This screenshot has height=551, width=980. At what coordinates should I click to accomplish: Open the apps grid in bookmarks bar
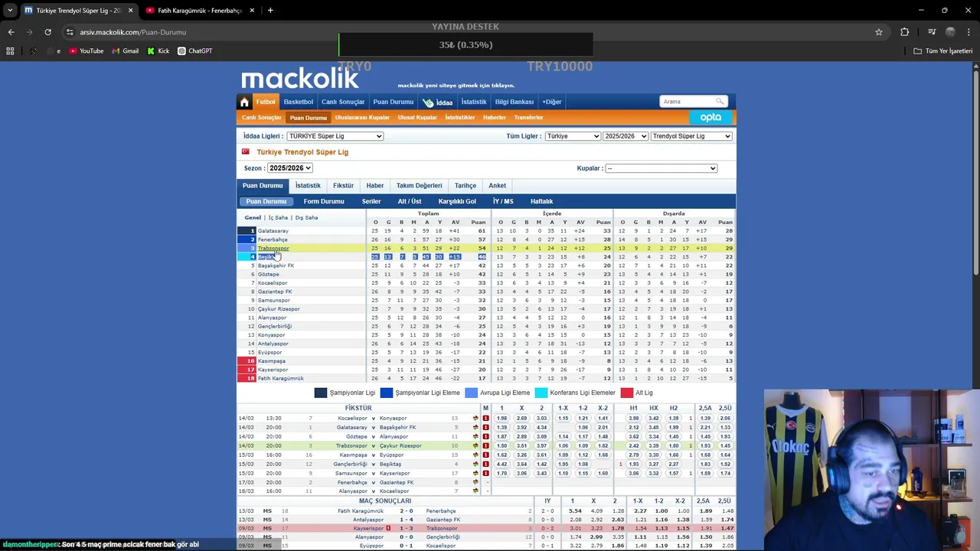10,51
